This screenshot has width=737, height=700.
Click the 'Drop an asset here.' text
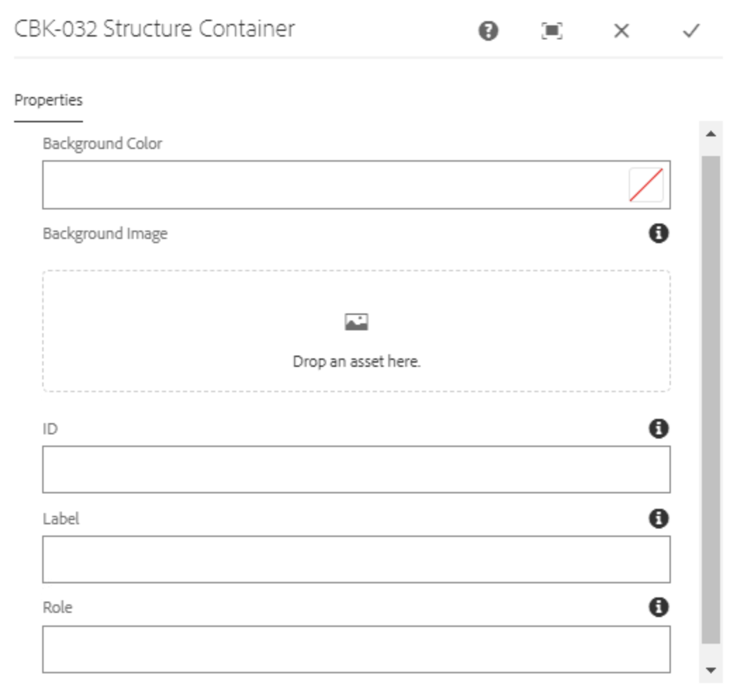point(357,362)
